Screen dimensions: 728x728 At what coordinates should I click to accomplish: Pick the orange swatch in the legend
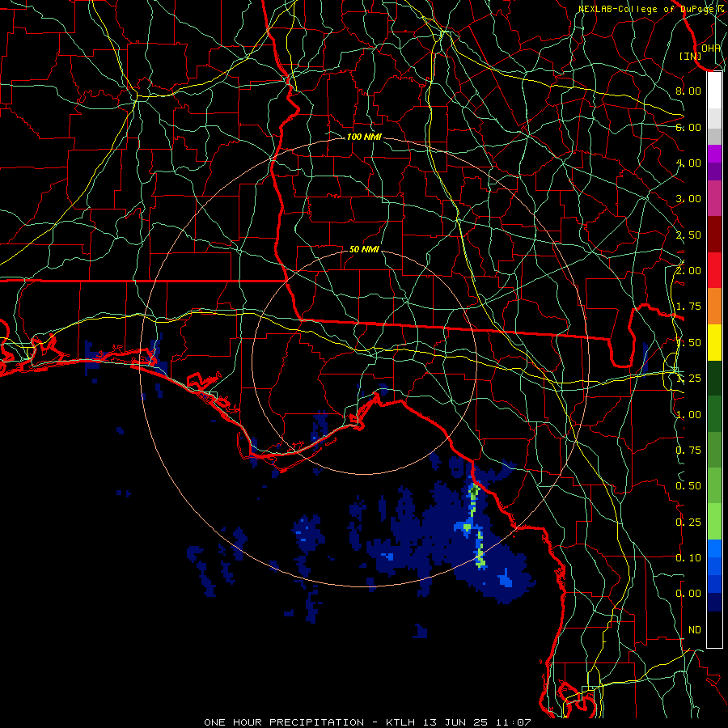pos(714,306)
